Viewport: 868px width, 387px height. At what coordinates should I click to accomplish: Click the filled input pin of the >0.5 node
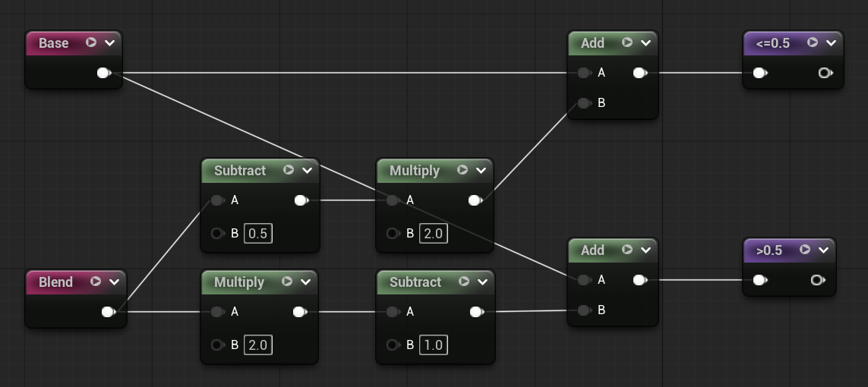click(x=760, y=280)
